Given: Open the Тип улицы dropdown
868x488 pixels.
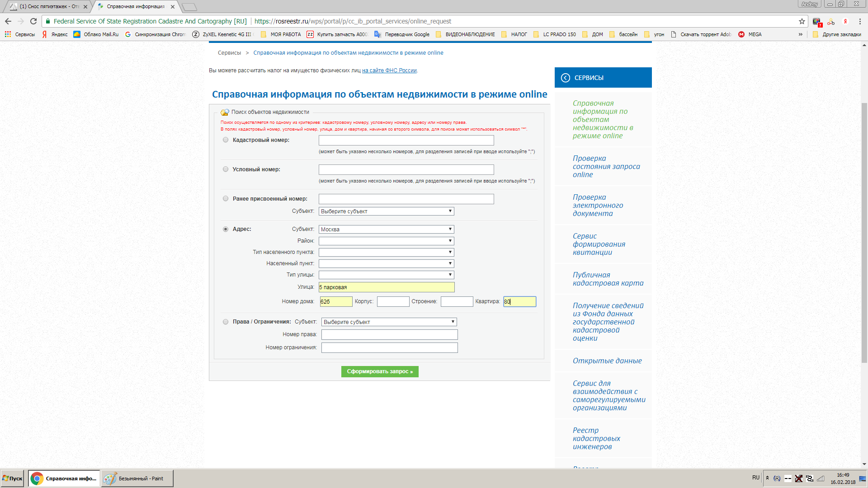Looking at the screenshot, I should point(386,275).
